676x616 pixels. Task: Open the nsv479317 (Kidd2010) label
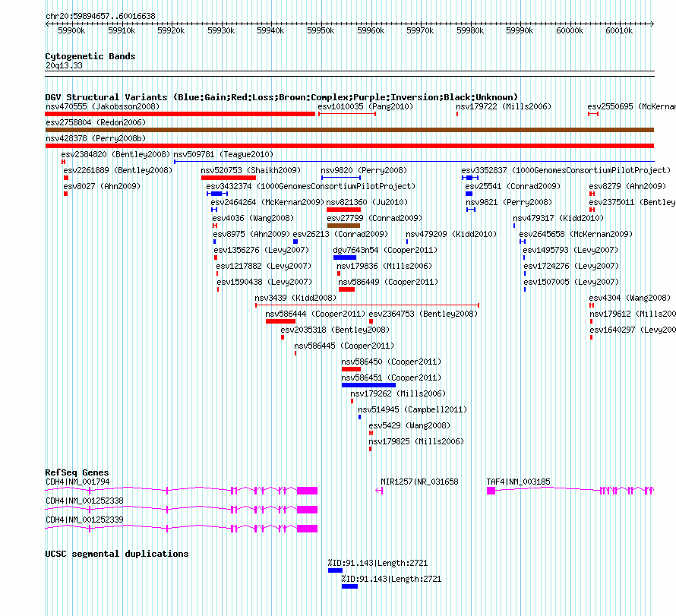[558, 218]
